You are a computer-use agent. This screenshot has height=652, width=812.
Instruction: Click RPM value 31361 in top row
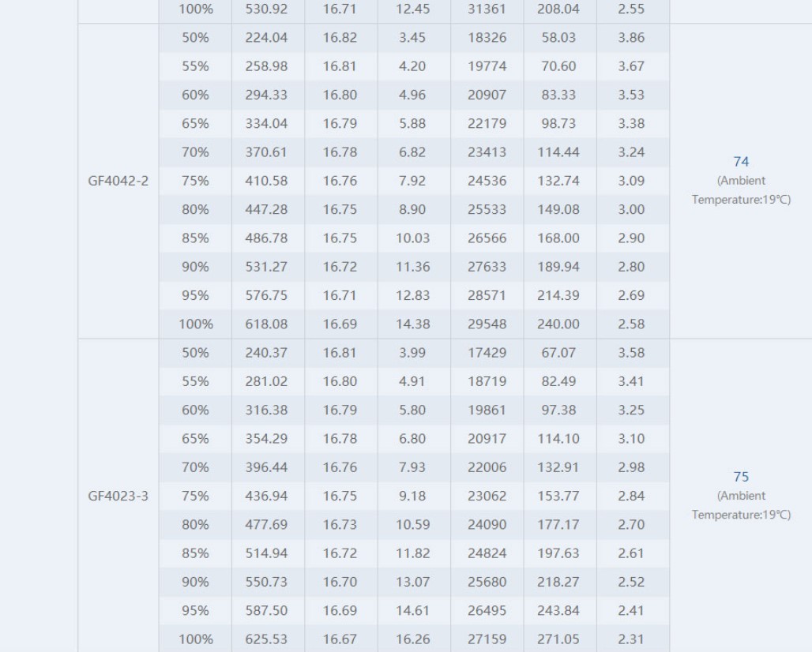tap(487, 9)
